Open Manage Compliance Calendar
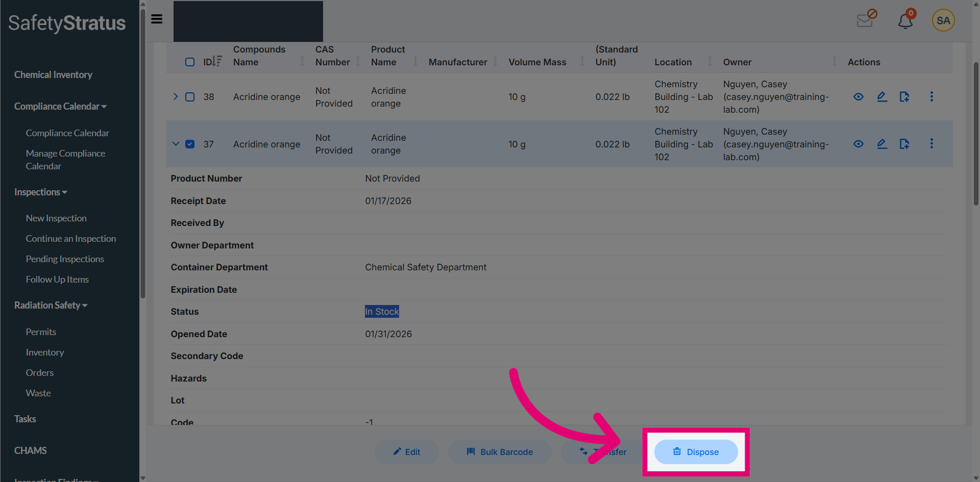The height and width of the screenshot is (482, 980). pyautogui.click(x=65, y=160)
